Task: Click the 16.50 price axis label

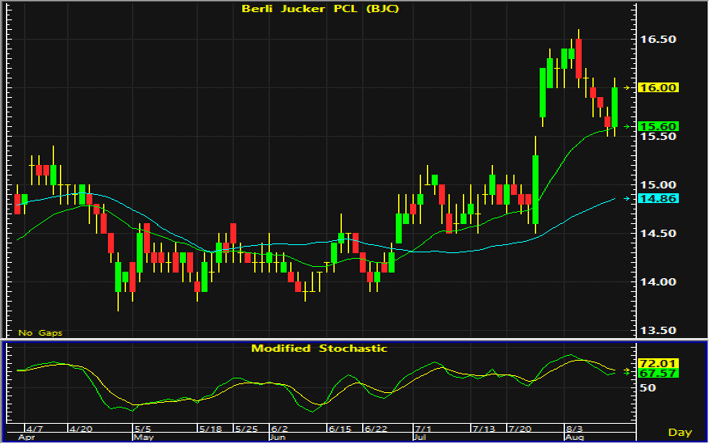Action: coord(658,39)
